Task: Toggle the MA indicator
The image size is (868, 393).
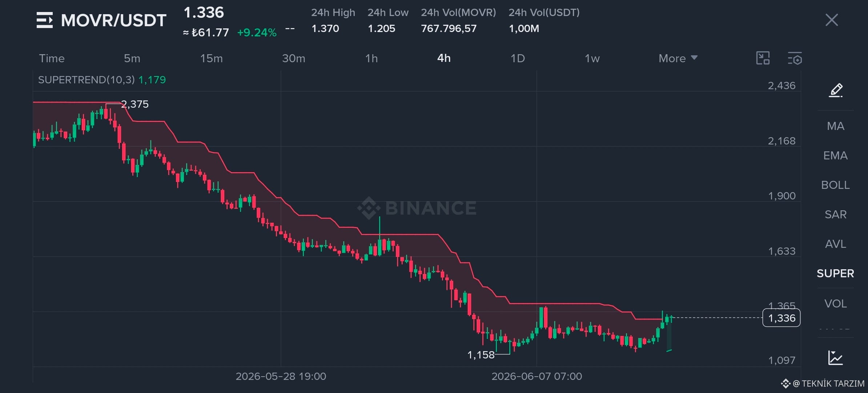Action: [x=836, y=126]
